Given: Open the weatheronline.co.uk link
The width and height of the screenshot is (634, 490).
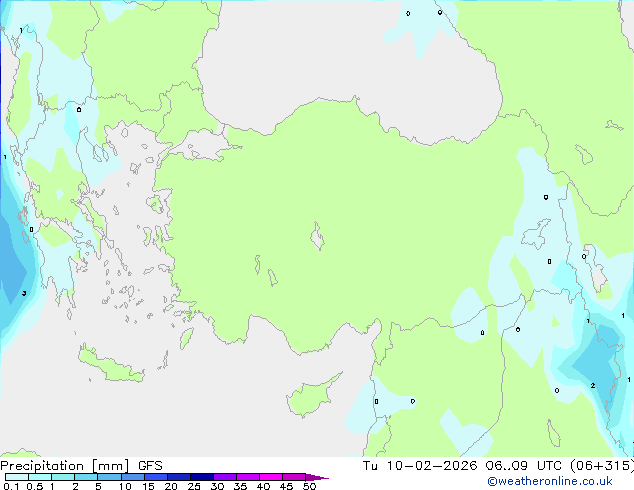Looking at the screenshot, I should pyautogui.click(x=550, y=481).
